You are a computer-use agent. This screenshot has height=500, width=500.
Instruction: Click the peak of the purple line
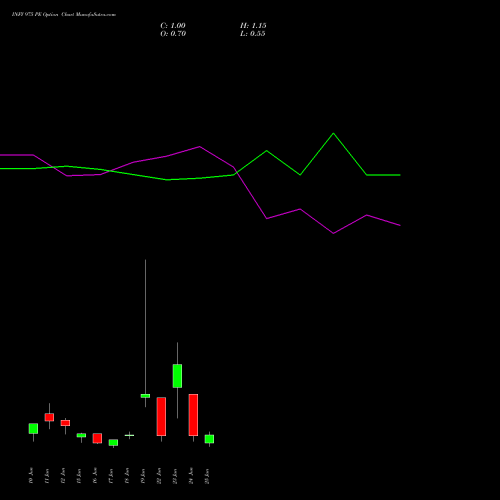200,146
